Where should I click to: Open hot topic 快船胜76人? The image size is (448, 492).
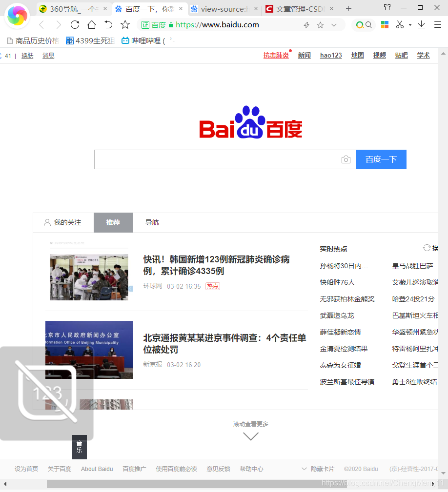click(337, 282)
